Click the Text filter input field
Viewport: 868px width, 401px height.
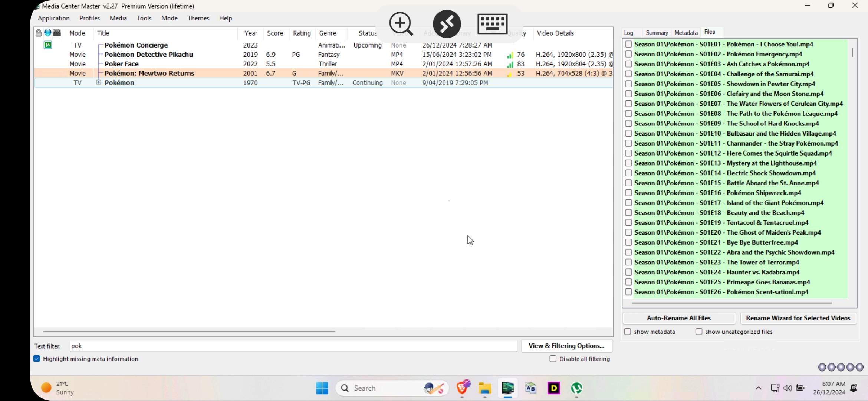click(293, 346)
